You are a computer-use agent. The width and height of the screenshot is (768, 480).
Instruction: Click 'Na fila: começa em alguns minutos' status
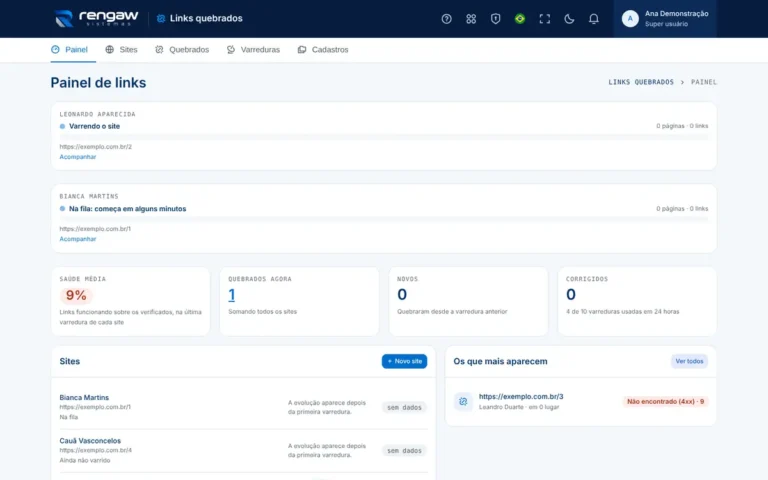point(127,209)
